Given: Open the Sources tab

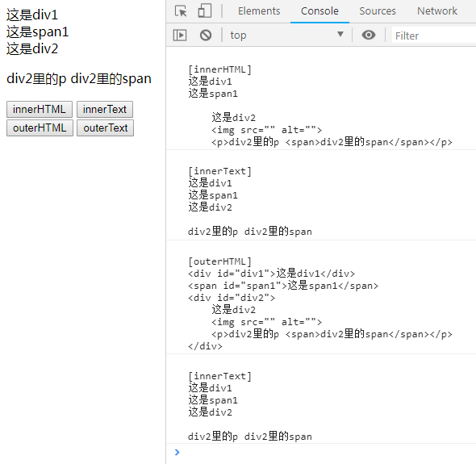Looking at the screenshot, I should tap(378, 11).
